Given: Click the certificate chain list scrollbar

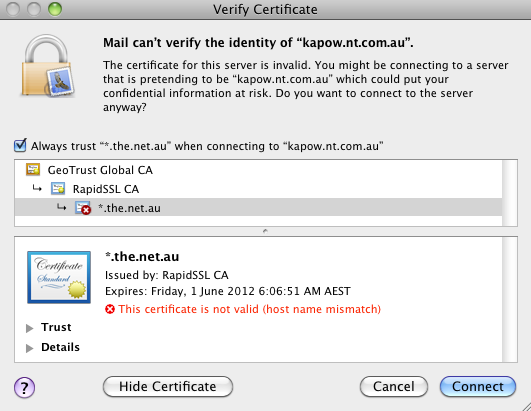Looking at the screenshot, I should (510, 193).
